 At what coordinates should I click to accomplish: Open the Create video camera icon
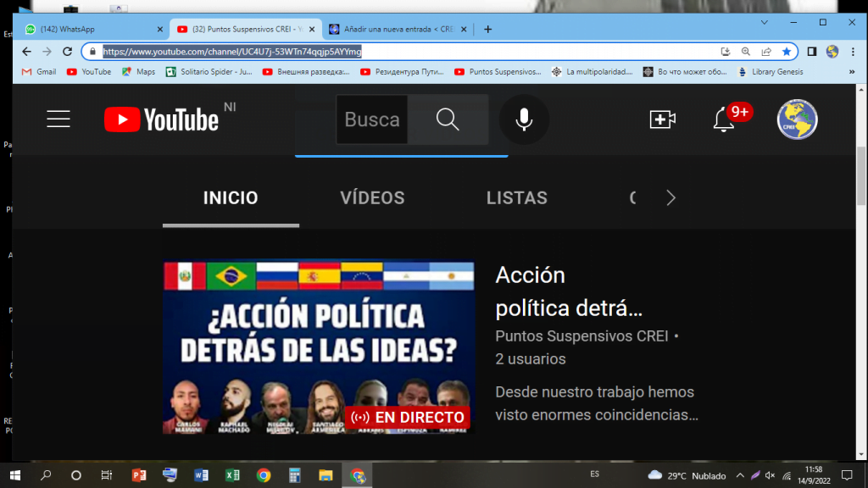click(662, 119)
